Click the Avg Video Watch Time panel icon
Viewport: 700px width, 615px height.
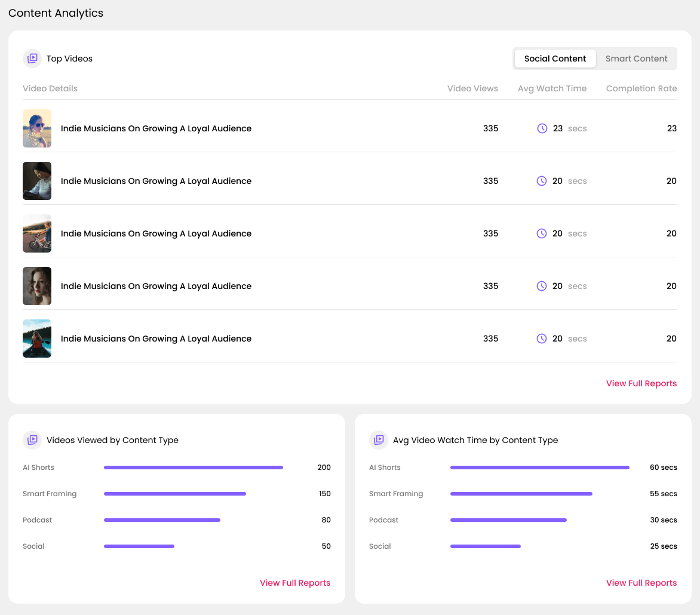click(379, 439)
